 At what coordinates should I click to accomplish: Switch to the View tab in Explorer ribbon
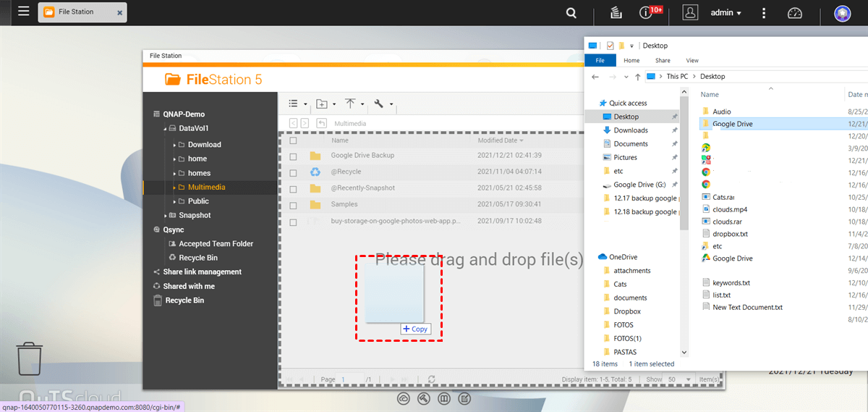coord(692,60)
